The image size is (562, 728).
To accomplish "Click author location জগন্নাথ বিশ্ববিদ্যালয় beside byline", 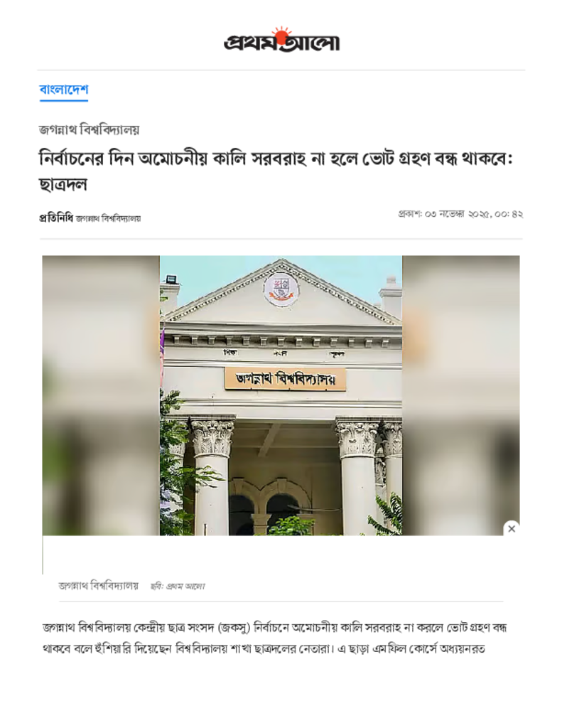I will [108, 218].
